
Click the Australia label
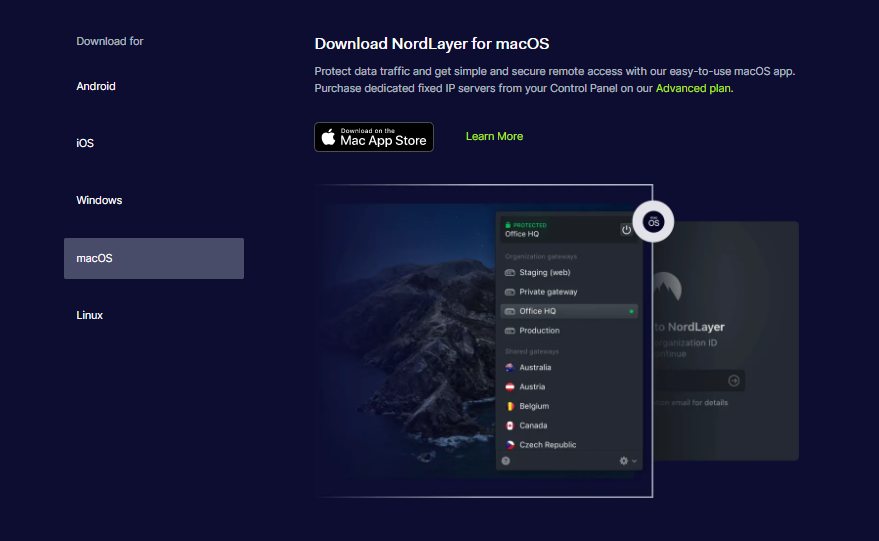(x=535, y=368)
